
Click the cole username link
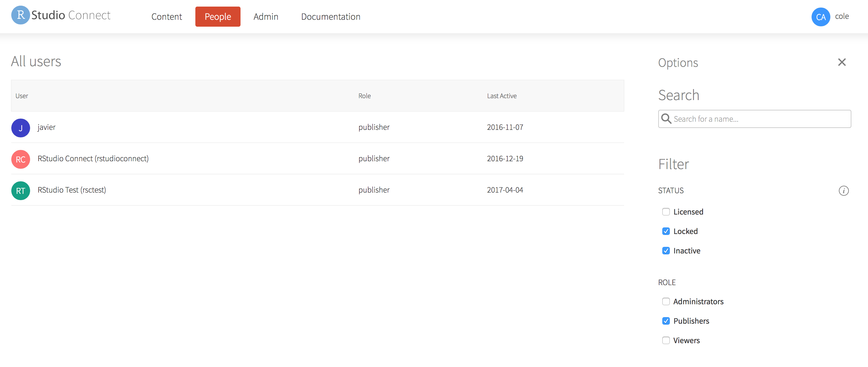coord(842,16)
